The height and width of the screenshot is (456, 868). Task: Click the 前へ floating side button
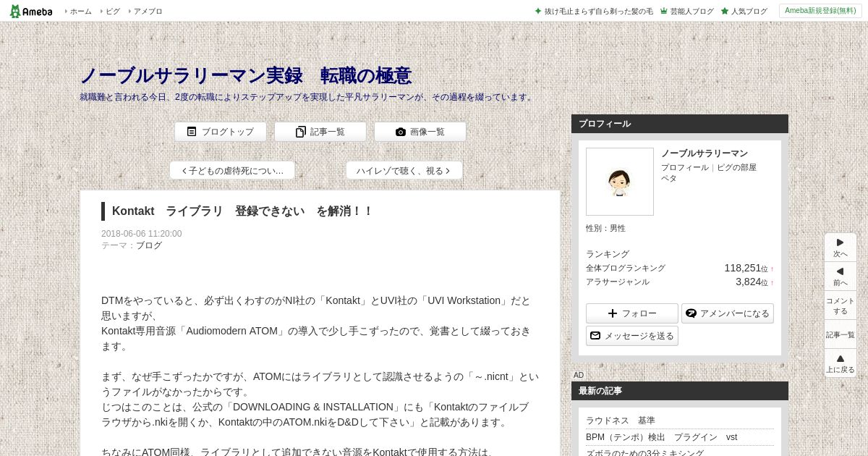click(x=841, y=276)
